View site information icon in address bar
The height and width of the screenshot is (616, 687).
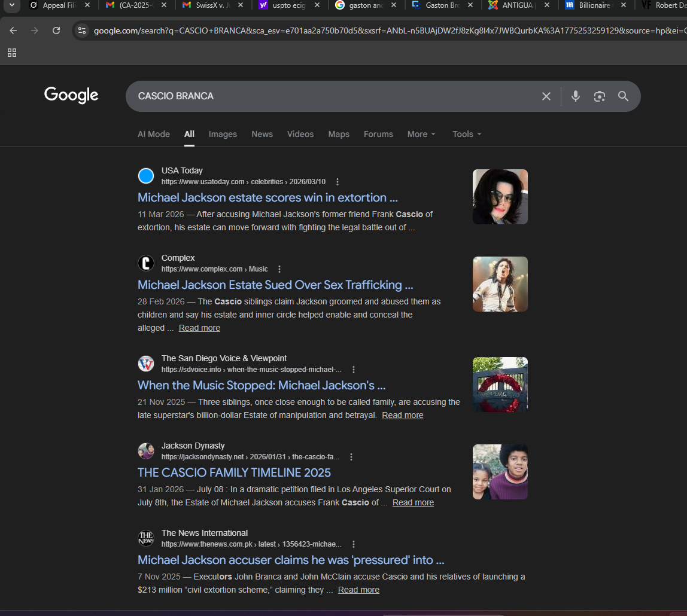[82, 31]
